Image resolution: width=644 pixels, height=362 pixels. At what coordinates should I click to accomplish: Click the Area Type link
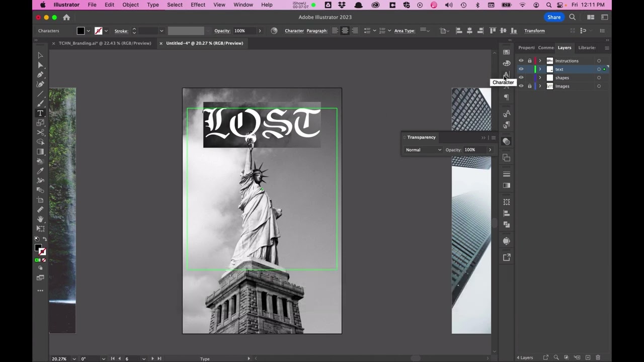click(405, 31)
